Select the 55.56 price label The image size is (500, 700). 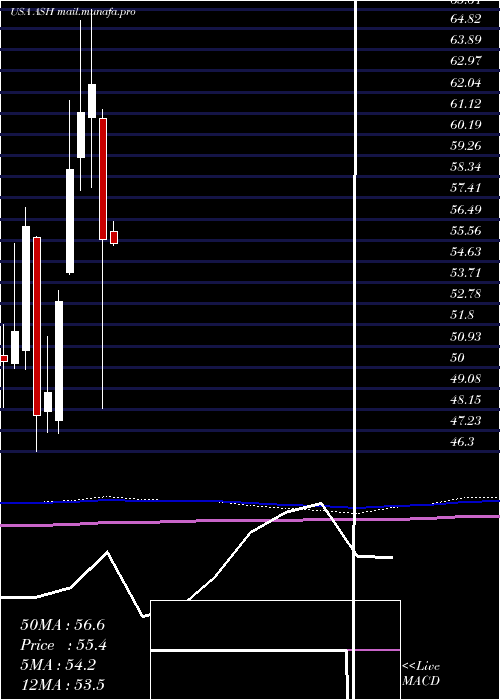tap(466, 230)
